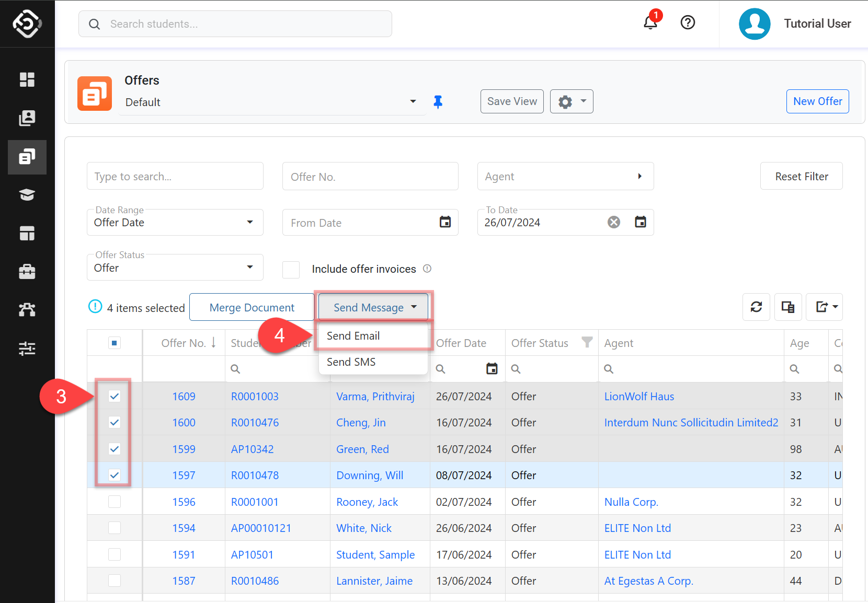The image size is (868, 603).
Task: Open the Offer Status dropdown
Action: (175, 268)
